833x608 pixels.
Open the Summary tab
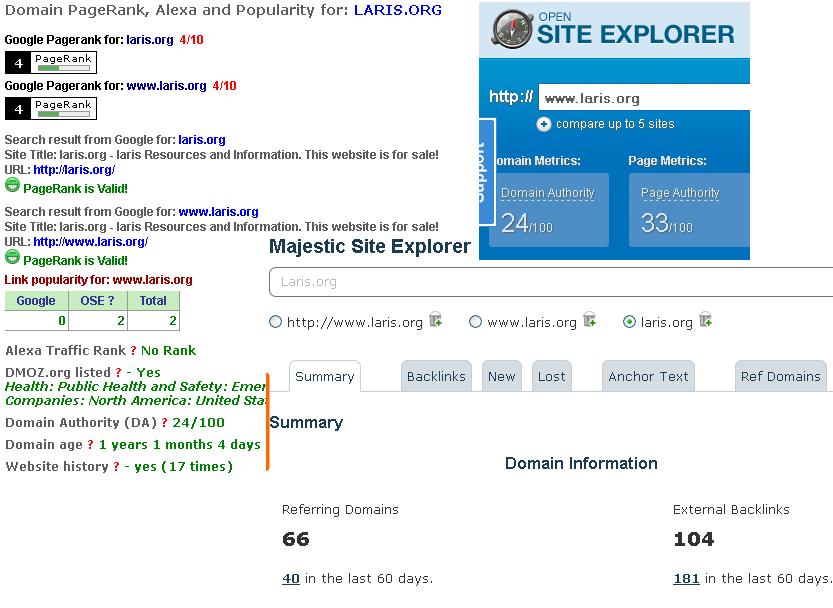tap(325, 376)
